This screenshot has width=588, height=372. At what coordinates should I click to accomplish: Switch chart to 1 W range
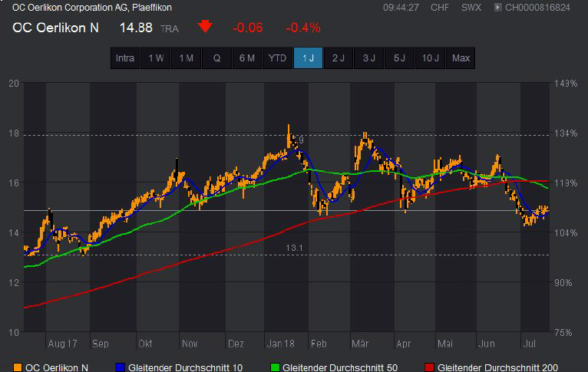click(x=156, y=58)
